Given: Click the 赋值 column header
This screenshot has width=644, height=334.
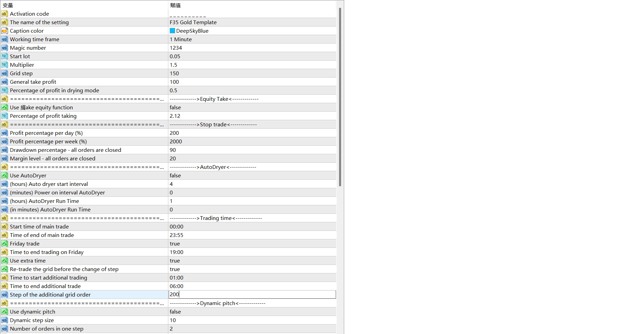Looking at the screenshot, I should pyautogui.click(x=175, y=5).
